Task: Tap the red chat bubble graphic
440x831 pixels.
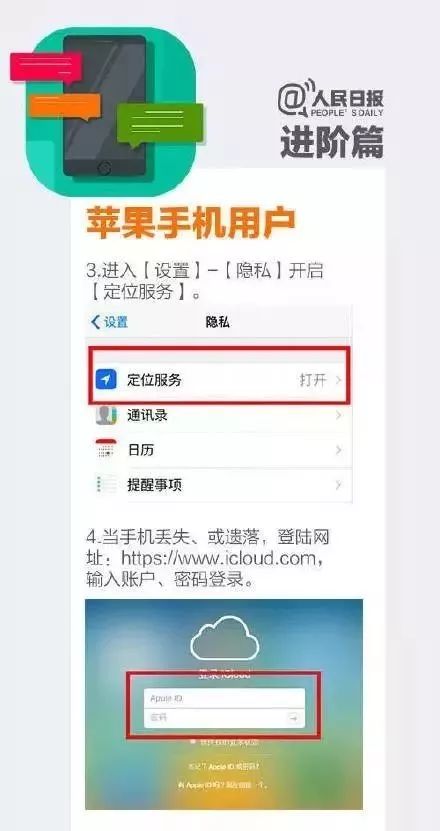Action: (46, 67)
